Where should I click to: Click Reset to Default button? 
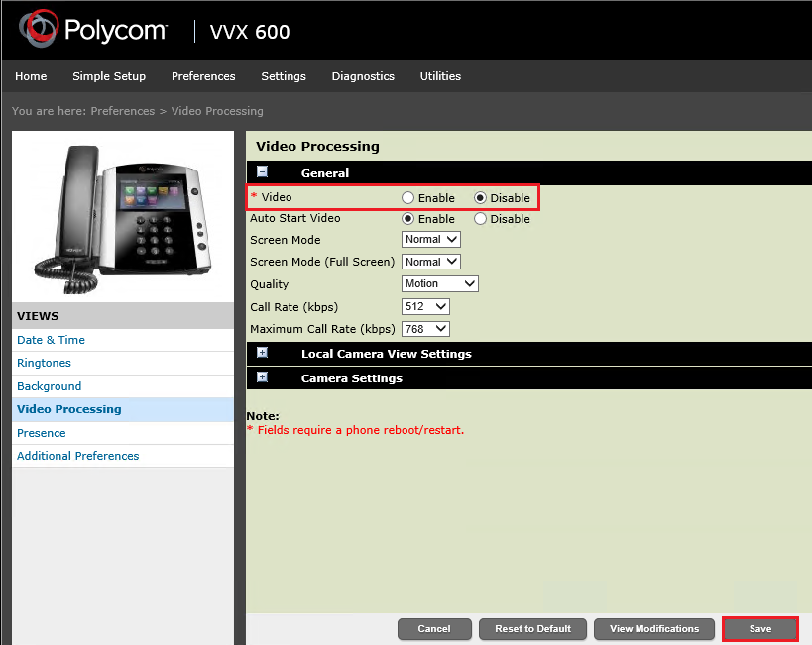pyautogui.click(x=532, y=629)
